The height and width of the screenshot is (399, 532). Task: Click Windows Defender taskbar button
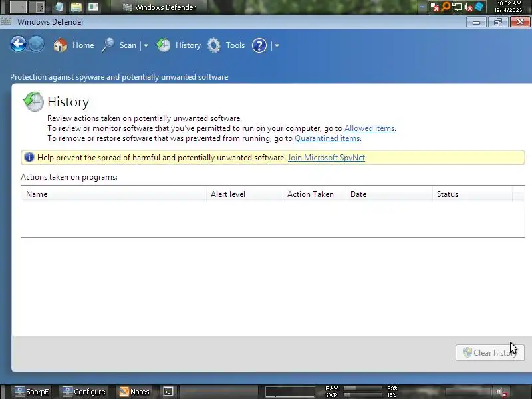tap(160, 7)
